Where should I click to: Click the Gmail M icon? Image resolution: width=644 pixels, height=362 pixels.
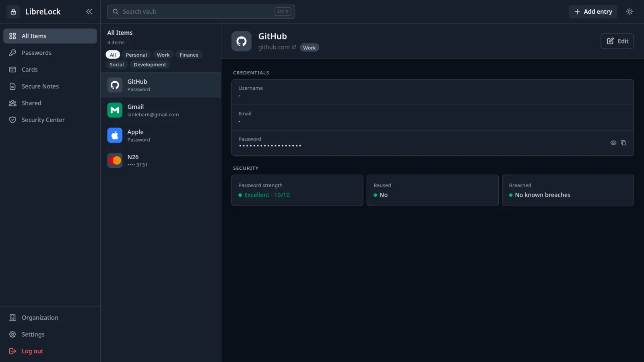(x=115, y=110)
